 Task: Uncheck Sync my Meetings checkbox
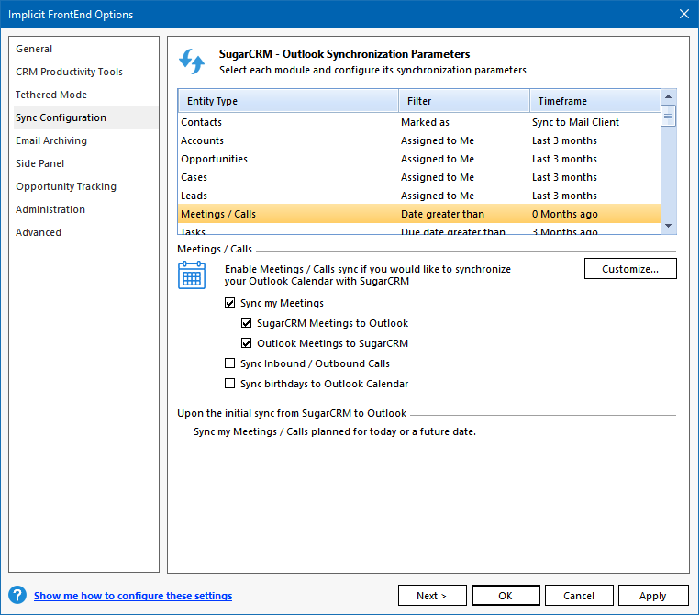coord(230,303)
